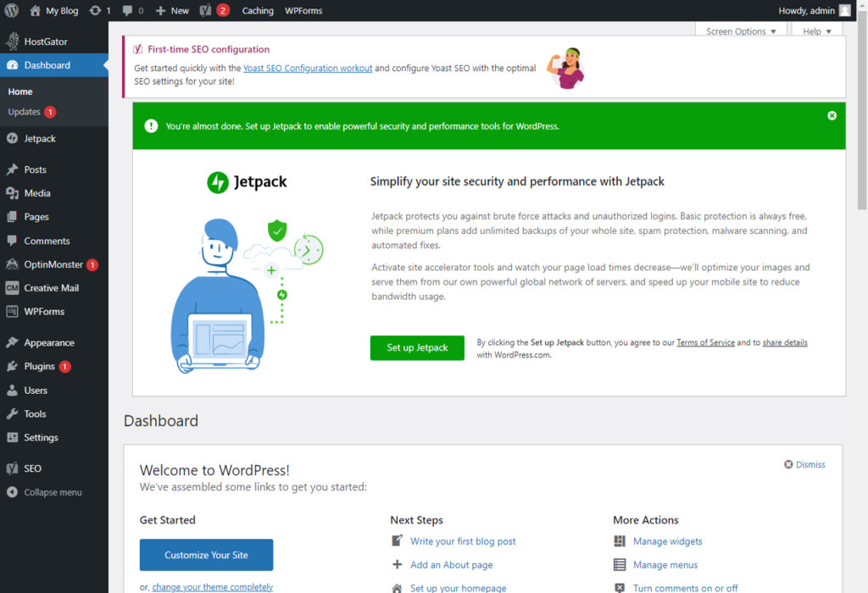
Task: Click Manage widgets link
Action: [x=668, y=541]
